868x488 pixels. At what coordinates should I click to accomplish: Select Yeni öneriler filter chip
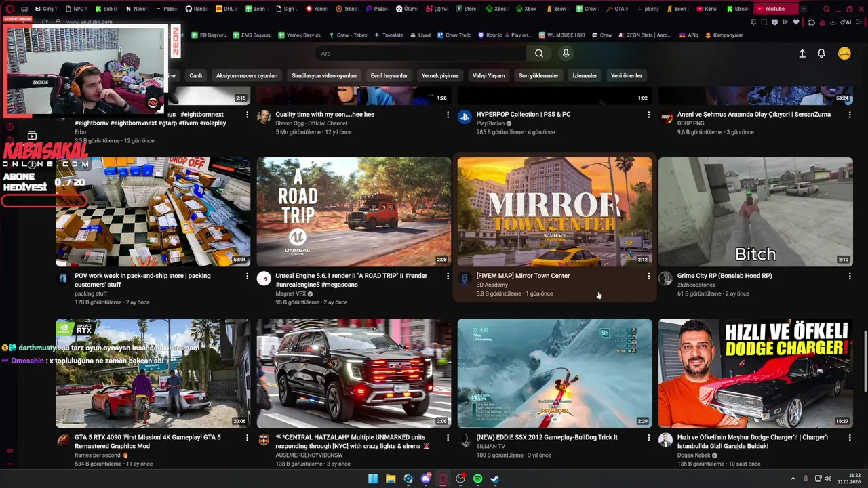tap(627, 75)
